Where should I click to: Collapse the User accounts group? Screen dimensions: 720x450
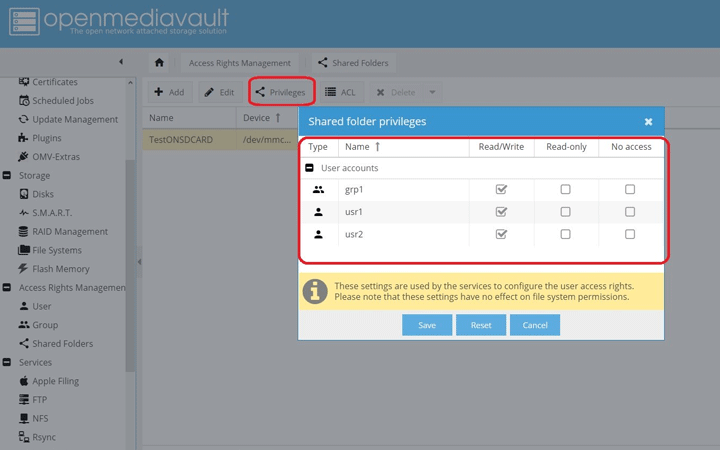(x=309, y=168)
